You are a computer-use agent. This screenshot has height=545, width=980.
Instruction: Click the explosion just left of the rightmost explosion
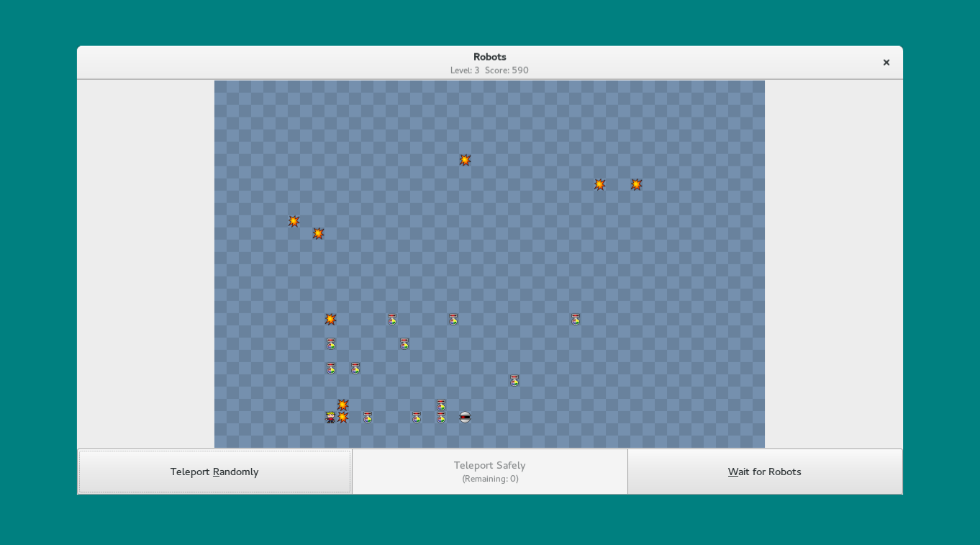click(x=599, y=184)
